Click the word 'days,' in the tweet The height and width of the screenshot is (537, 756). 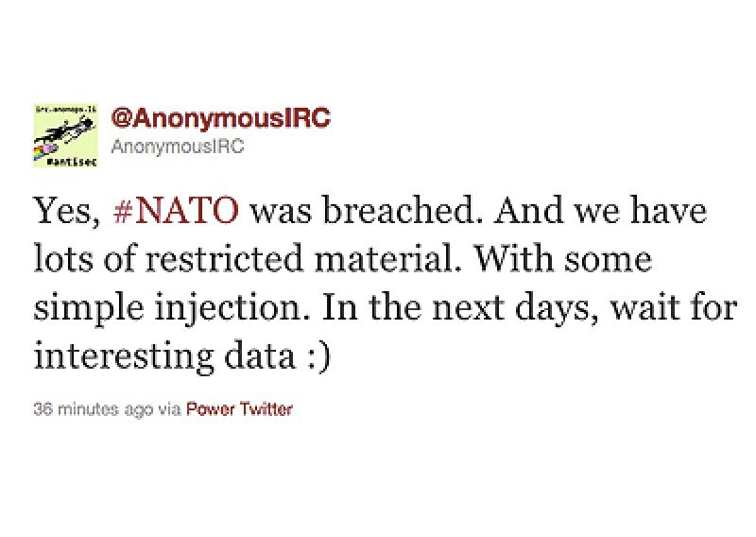coord(553,309)
